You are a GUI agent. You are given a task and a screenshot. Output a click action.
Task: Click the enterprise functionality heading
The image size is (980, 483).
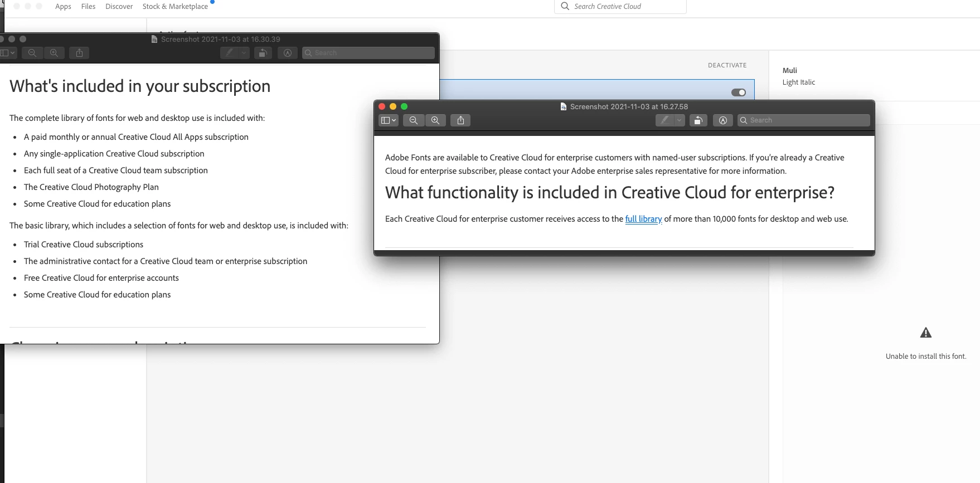tap(610, 193)
